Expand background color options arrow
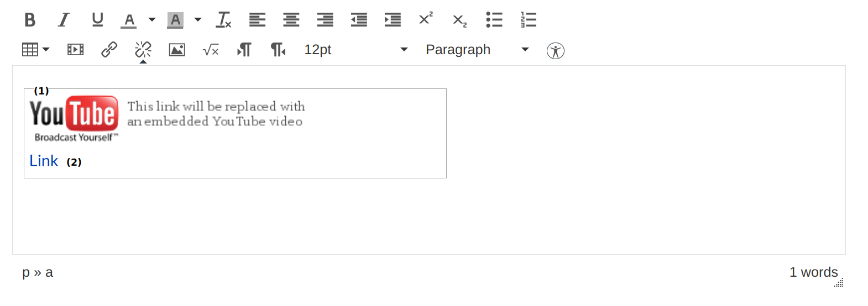Image resolution: width=868 pixels, height=306 pixels. (198, 20)
